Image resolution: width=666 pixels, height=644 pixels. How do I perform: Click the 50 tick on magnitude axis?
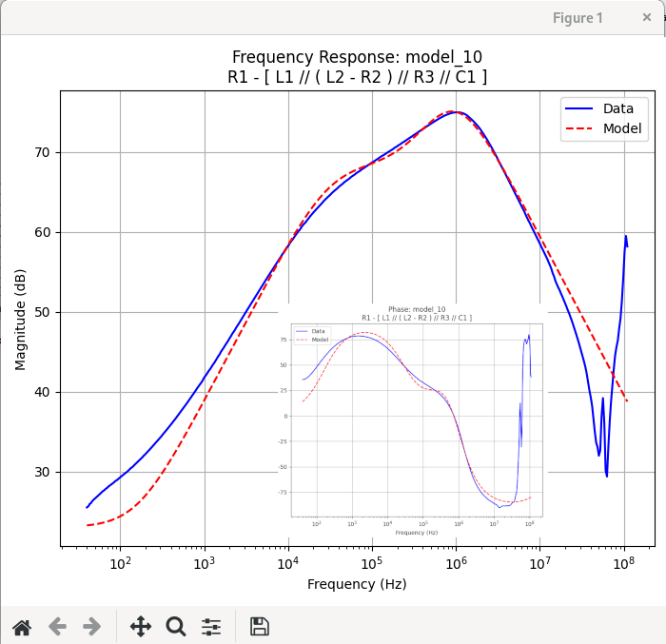[x=43, y=312]
